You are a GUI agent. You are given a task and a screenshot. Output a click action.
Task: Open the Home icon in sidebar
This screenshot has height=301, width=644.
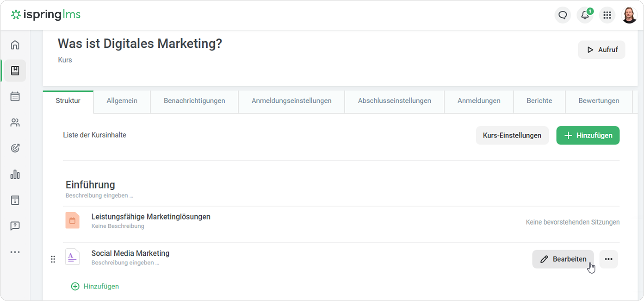pos(15,45)
